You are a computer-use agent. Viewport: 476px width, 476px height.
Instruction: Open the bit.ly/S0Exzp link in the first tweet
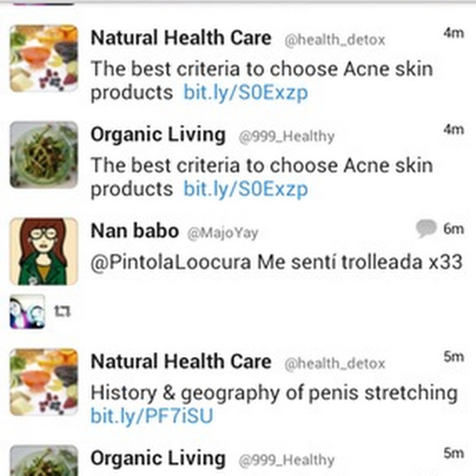(x=245, y=93)
